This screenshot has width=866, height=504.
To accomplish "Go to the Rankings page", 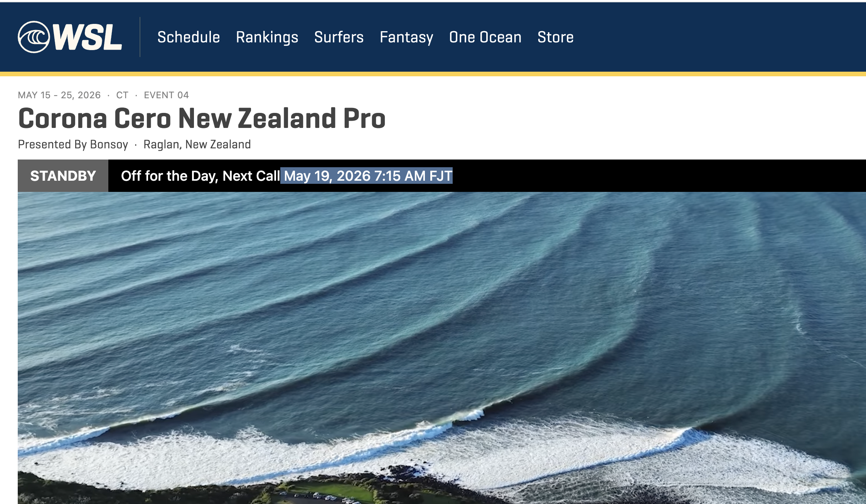I will pos(267,37).
